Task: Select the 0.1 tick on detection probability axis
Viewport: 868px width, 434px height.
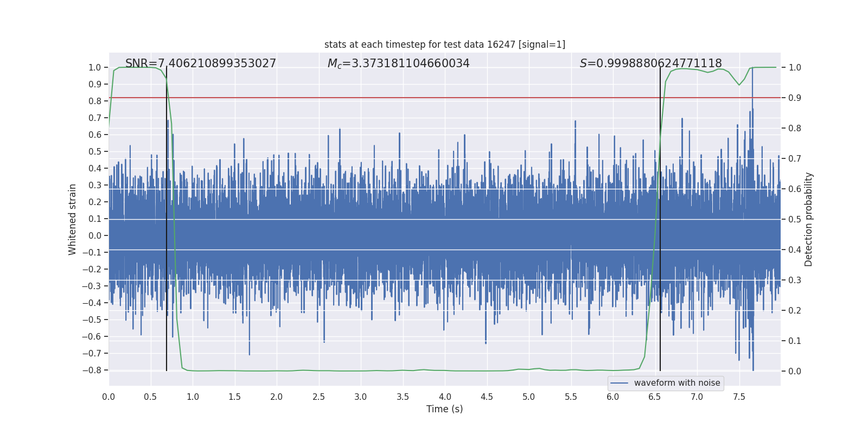Action: tap(795, 341)
